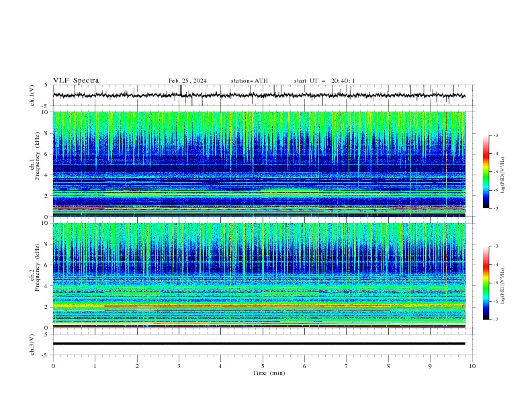
Task: Click time axis tick label '7'
Action: (x=347, y=366)
